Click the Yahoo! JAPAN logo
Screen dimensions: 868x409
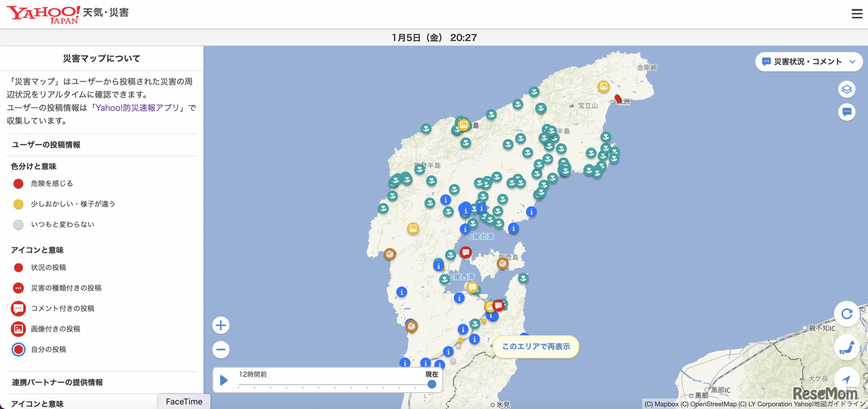(x=43, y=14)
